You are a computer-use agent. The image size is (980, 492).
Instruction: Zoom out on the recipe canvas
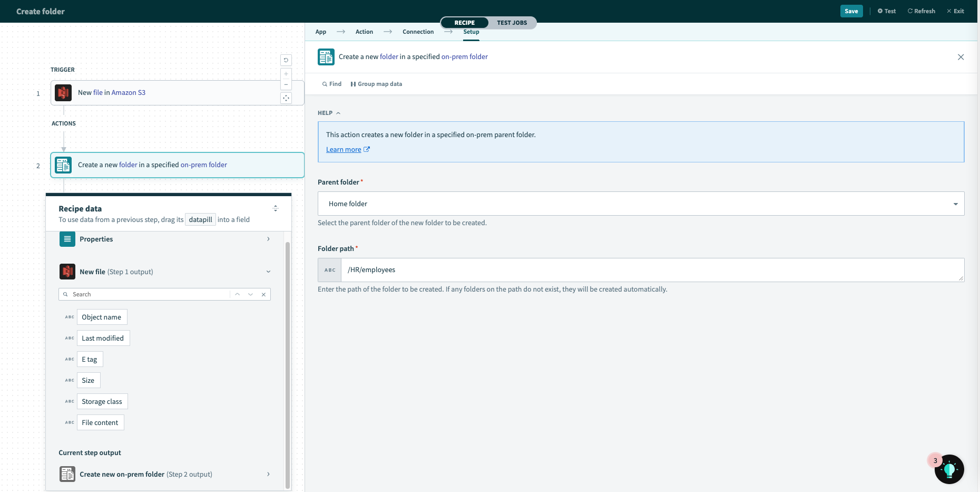pyautogui.click(x=286, y=85)
